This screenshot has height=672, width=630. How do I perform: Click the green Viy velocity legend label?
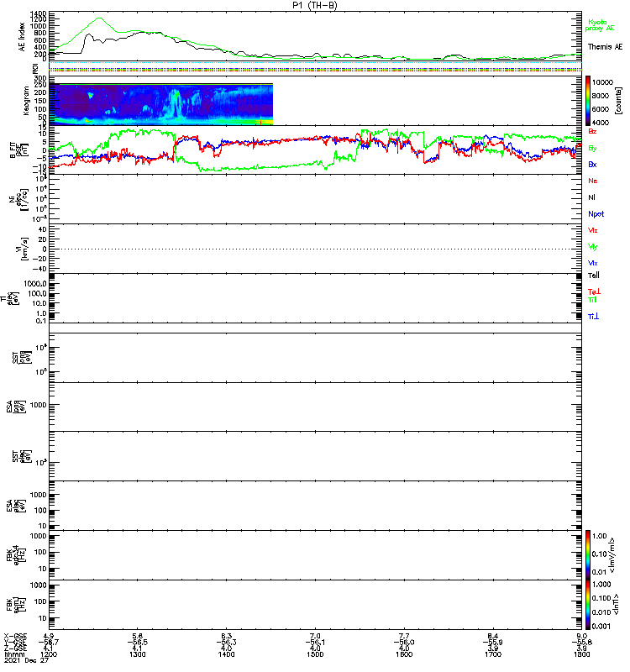593,247
